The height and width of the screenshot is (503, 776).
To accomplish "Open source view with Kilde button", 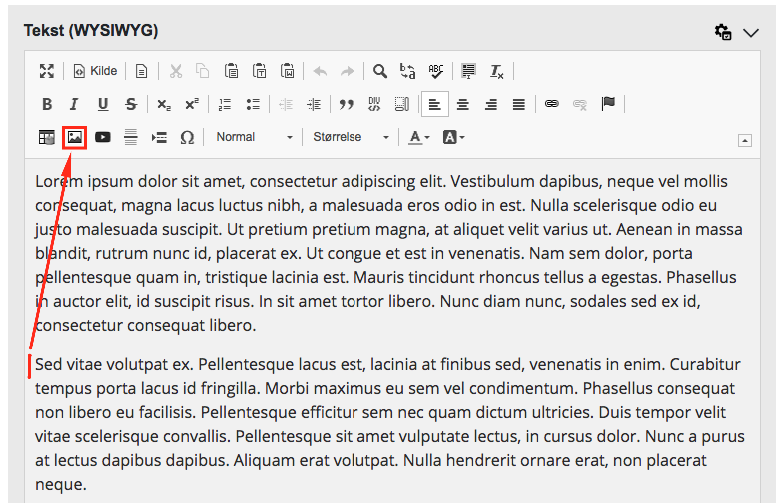I will tap(95, 71).
